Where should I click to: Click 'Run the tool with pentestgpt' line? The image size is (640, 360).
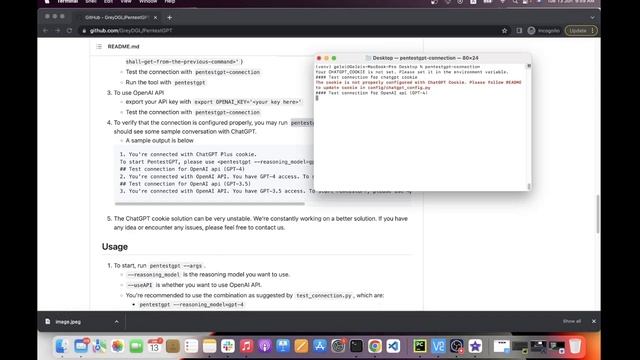pyautogui.click(x=165, y=82)
